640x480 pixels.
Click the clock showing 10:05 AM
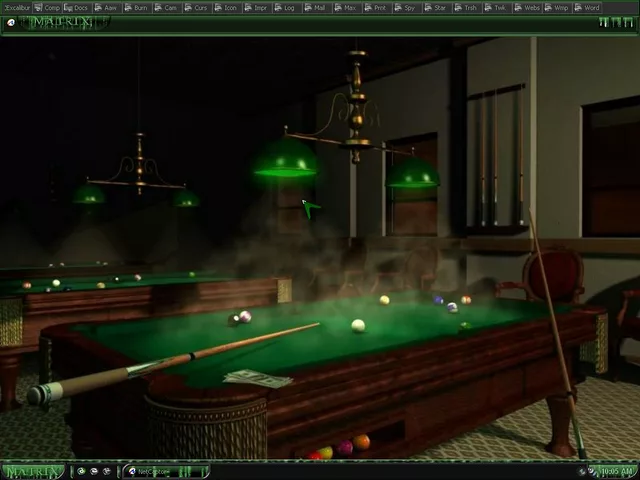(x=618, y=471)
